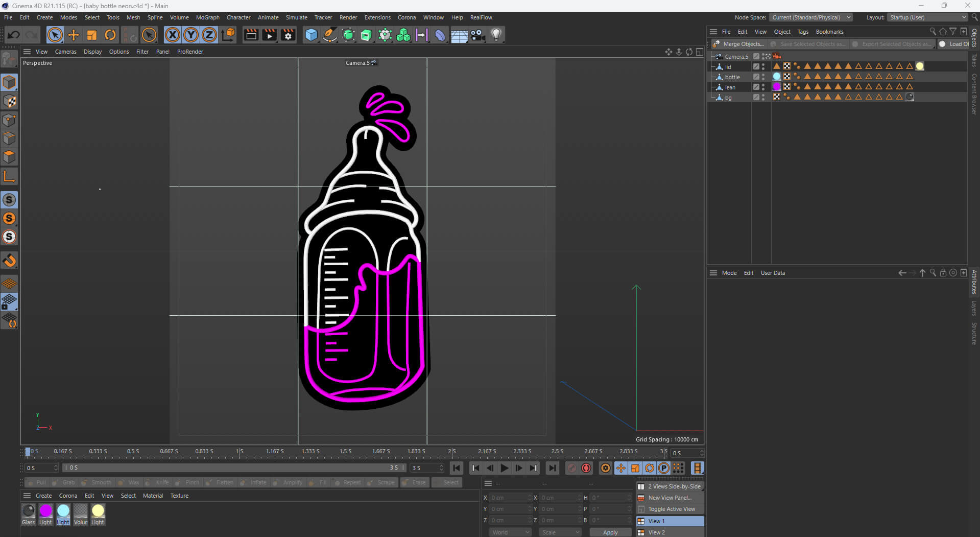Open the Node Space dropdown
980x537 pixels.
[x=810, y=17]
